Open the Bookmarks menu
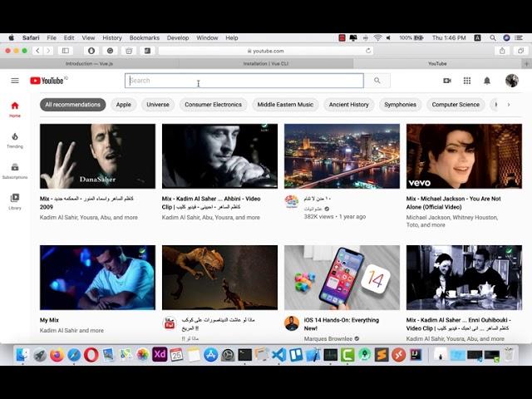The height and width of the screenshot is (399, 532). coord(144,38)
